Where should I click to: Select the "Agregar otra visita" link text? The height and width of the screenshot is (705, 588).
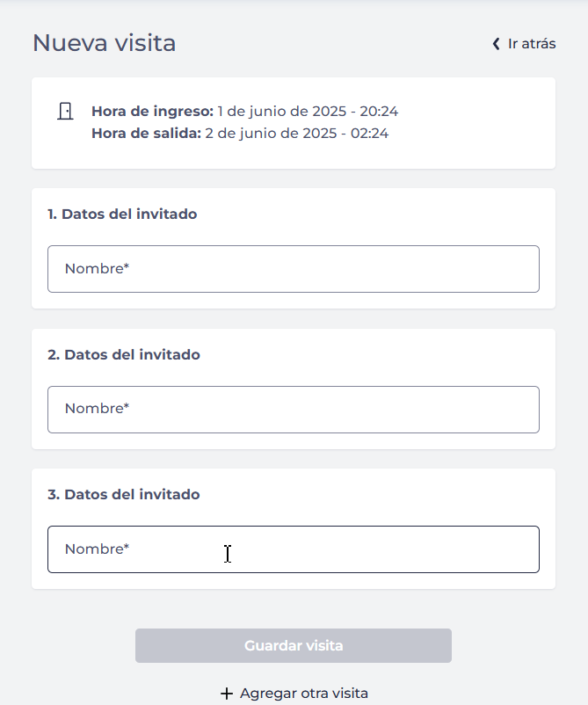pos(304,694)
